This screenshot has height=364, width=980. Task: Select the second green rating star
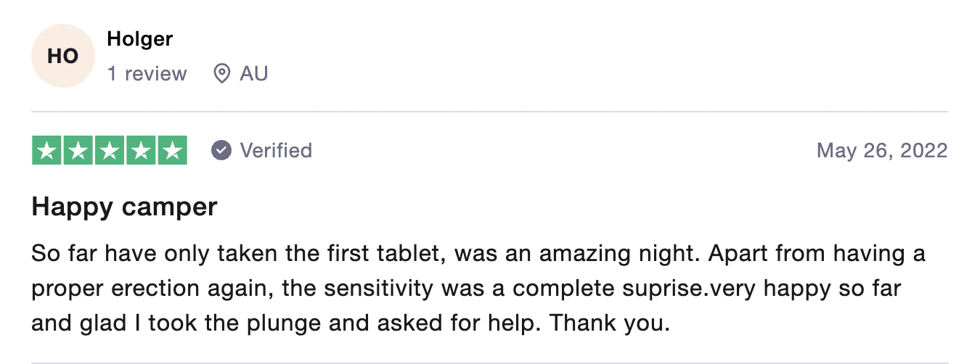coord(78,150)
